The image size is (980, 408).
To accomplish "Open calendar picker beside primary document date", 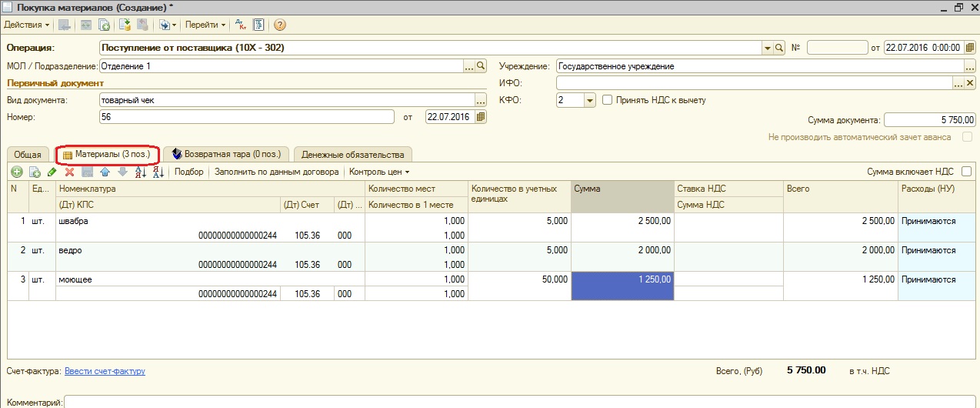I will coord(481,117).
